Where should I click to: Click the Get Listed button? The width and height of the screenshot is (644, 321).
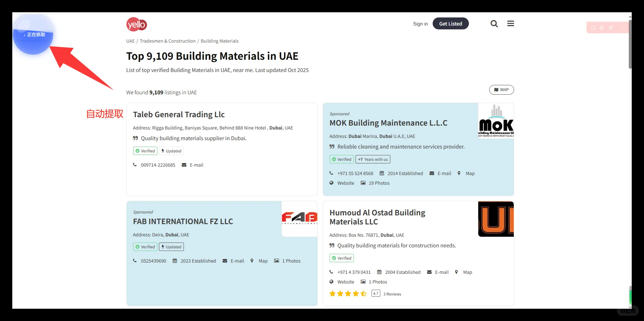point(450,24)
